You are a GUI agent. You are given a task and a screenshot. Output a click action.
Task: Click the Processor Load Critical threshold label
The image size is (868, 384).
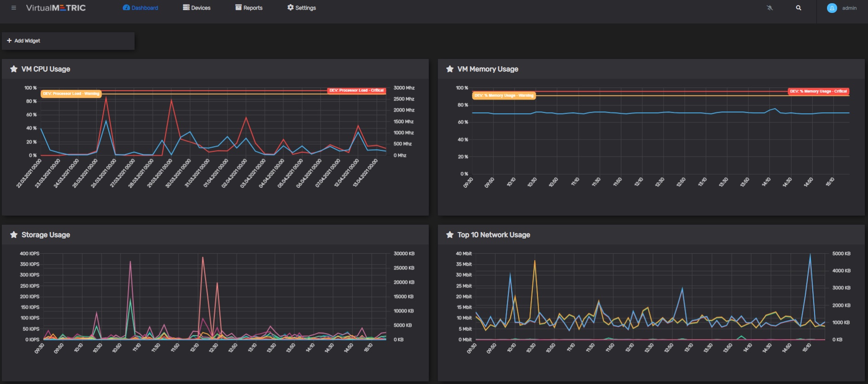point(356,90)
